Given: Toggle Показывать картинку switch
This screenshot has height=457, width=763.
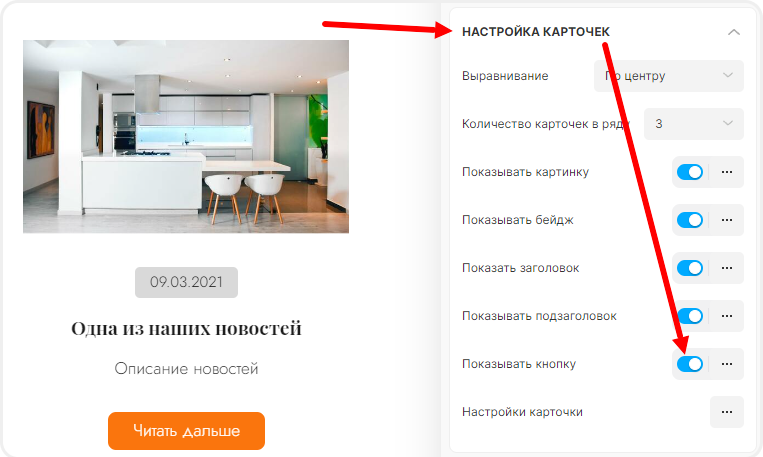Looking at the screenshot, I should pyautogui.click(x=690, y=172).
